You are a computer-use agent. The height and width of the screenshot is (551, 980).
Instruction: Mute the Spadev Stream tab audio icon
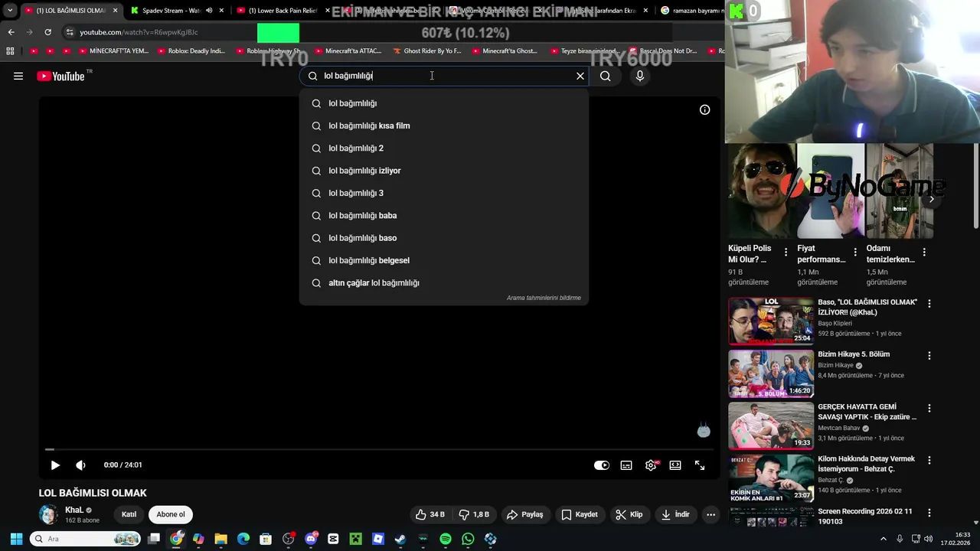click(x=208, y=11)
